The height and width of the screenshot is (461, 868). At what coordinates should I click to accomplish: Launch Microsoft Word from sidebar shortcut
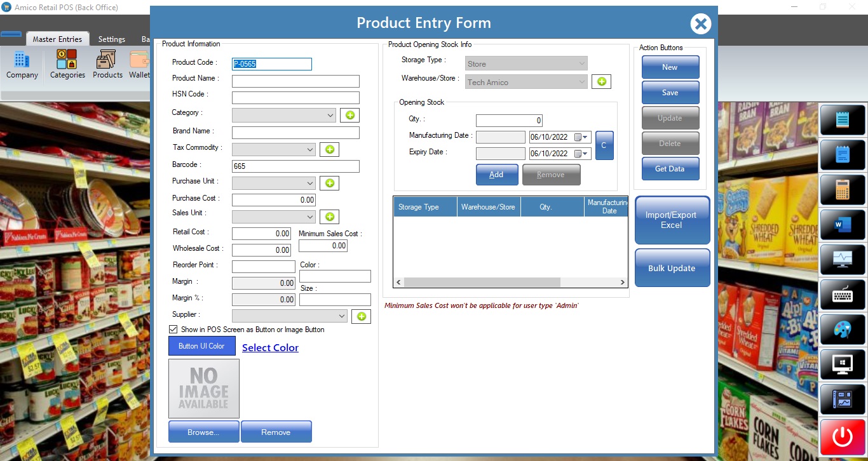pos(843,224)
